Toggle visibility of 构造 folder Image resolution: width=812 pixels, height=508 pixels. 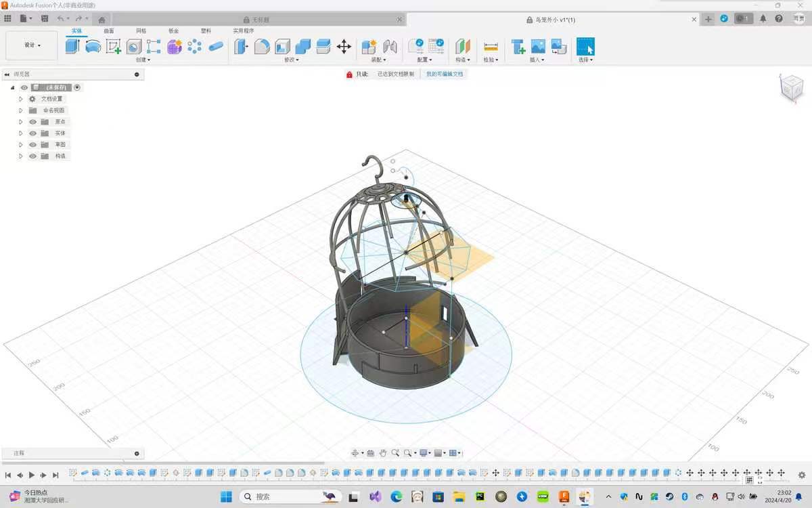coord(32,156)
